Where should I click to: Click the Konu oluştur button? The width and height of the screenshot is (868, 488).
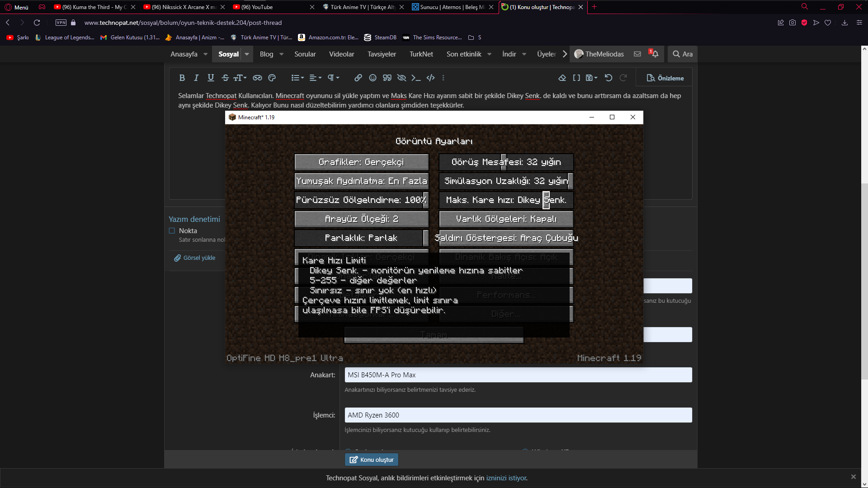pyautogui.click(x=372, y=460)
